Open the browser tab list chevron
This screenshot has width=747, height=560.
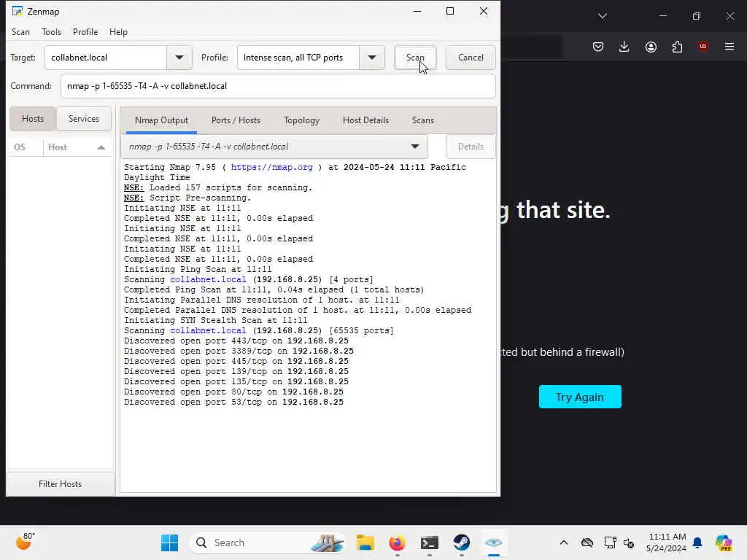pyautogui.click(x=603, y=16)
